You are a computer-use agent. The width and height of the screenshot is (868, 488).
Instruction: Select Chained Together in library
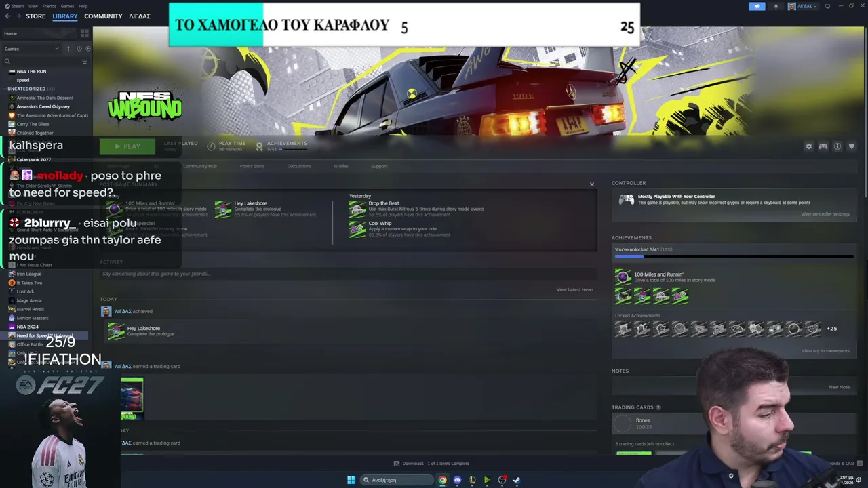click(x=35, y=133)
